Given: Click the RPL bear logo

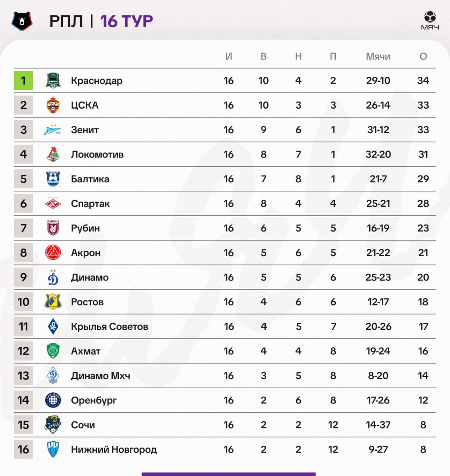Looking at the screenshot, I should point(22,21).
